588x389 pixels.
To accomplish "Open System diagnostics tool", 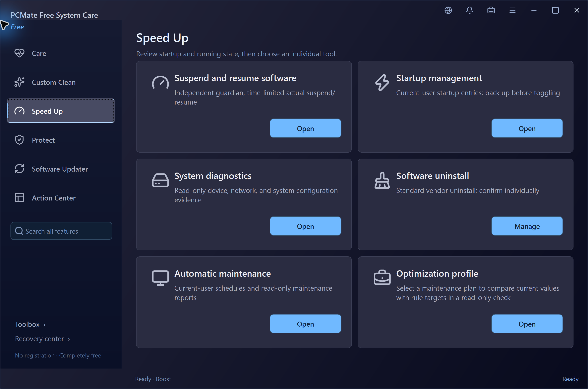I will [305, 226].
